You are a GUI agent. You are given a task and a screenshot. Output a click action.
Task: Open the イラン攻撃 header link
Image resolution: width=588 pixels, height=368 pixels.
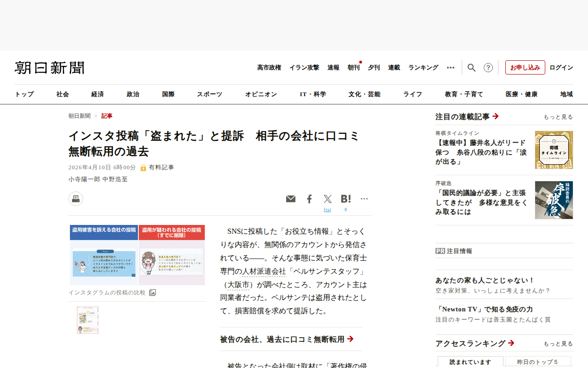coord(304,68)
